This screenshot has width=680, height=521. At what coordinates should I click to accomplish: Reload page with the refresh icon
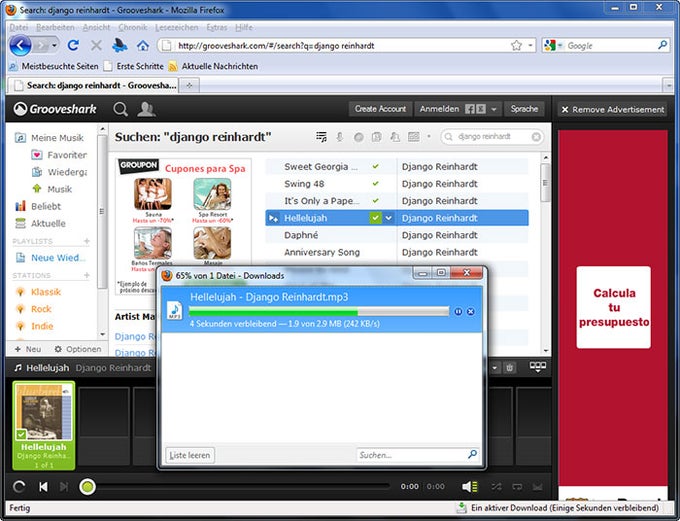(73, 45)
